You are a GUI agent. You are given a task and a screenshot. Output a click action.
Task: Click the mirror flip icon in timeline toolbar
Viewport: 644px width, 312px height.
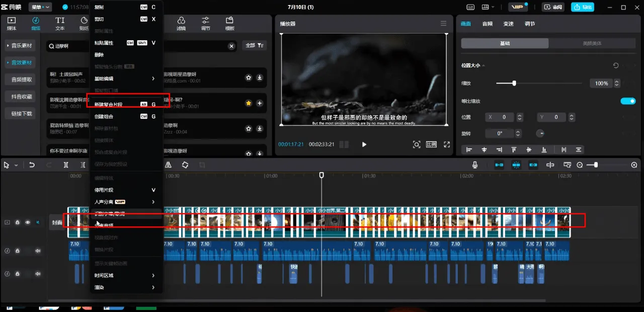[168, 165]
